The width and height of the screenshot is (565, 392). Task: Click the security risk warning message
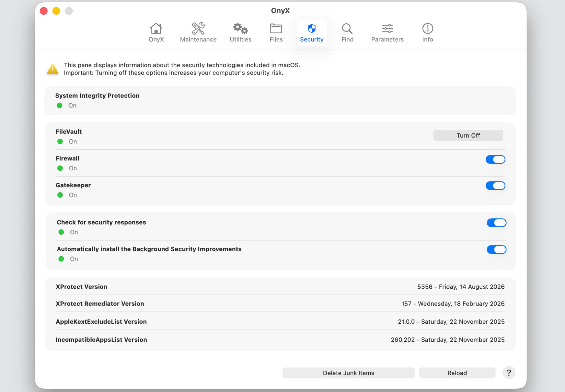click(x=182, y=69)
